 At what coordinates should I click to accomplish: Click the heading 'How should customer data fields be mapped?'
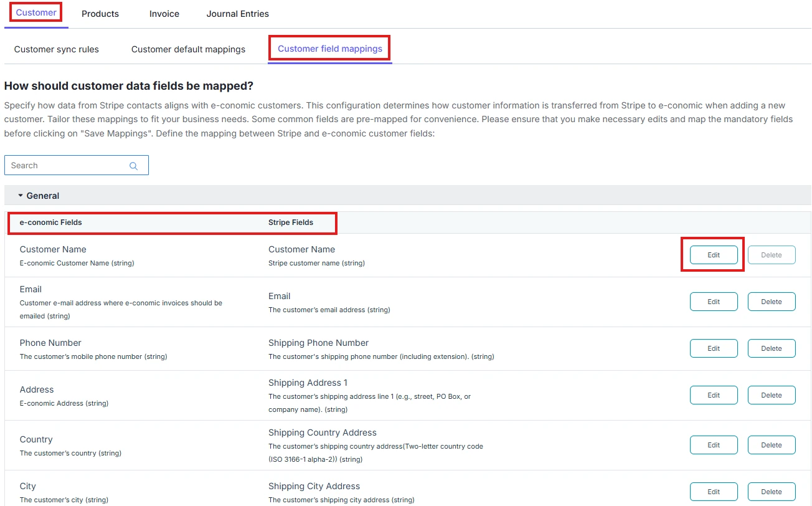129,86
